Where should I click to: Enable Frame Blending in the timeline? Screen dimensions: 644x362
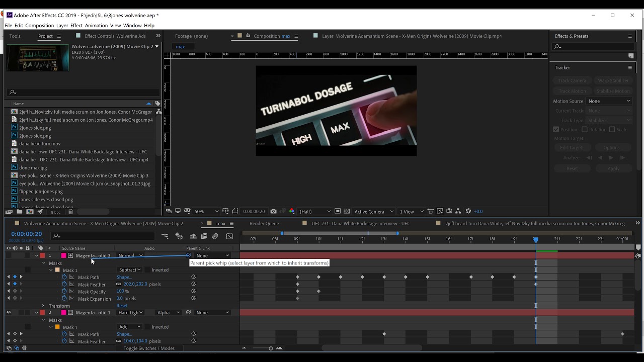coord(204,236)
